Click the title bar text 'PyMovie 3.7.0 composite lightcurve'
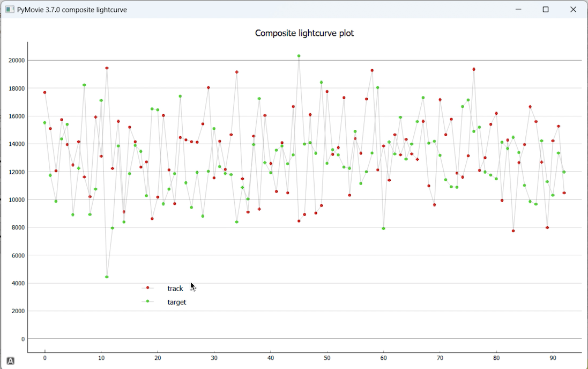The height and width of the screenshot is (369, 588). click(x=72, y=10)
